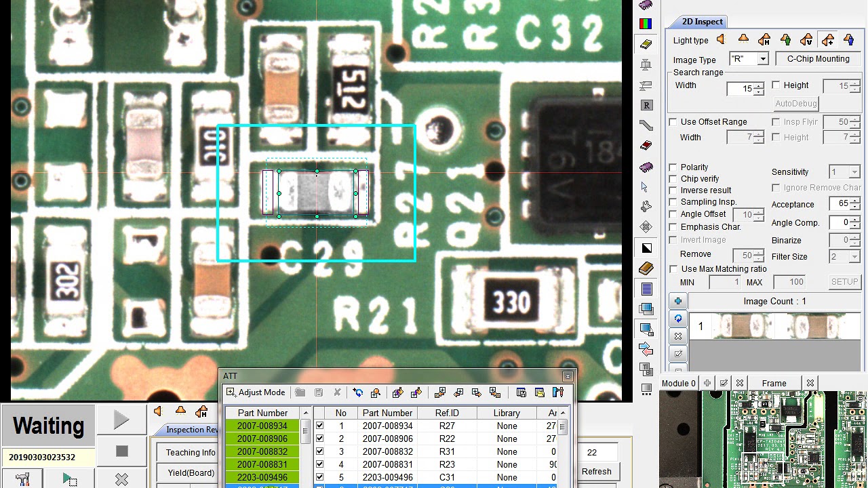The image size is (868, 488).
Task: Open the Filter Size dropdown
Action: click(x=854, y=257)
